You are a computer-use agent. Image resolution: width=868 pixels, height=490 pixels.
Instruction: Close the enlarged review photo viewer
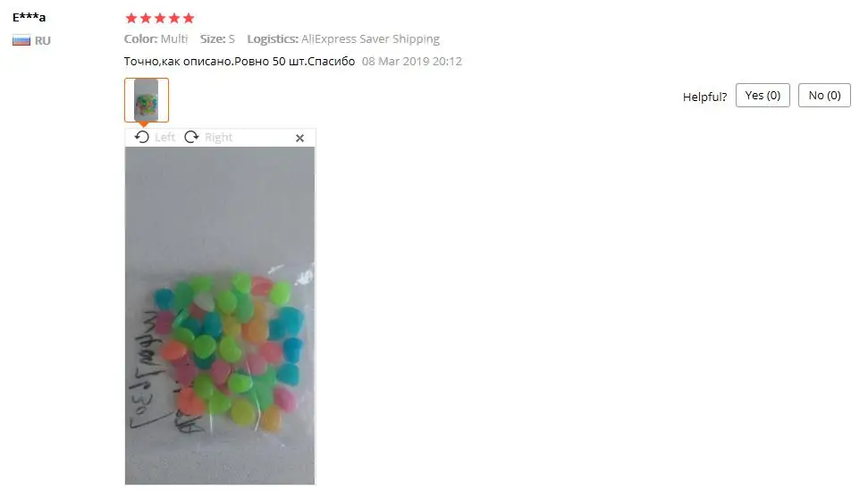point(299,138)
